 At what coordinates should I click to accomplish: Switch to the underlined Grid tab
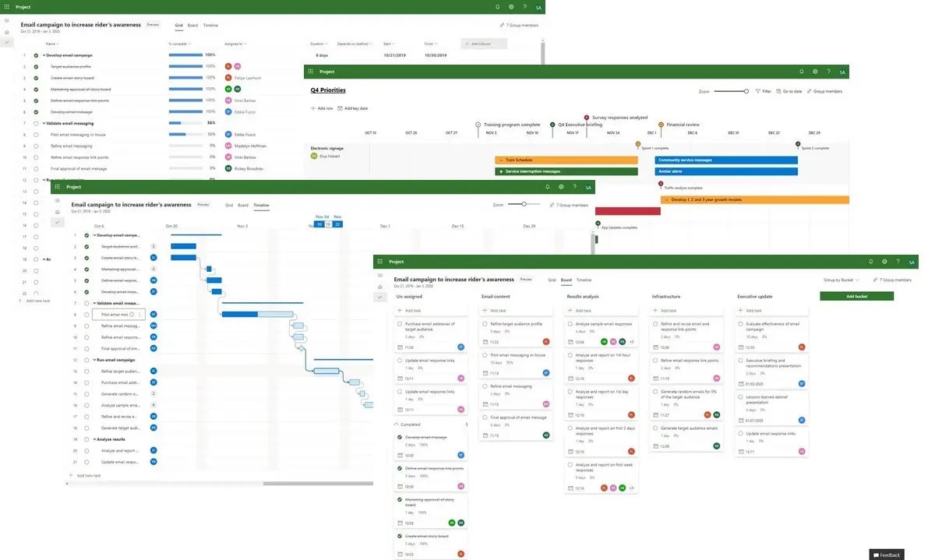tap(178, 25)
